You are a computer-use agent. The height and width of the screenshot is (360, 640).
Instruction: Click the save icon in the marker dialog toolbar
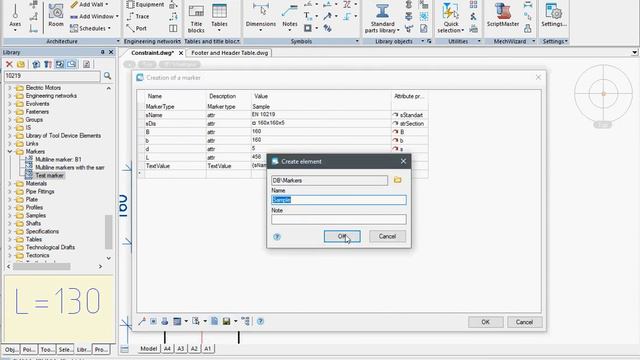tap(226, 322)
